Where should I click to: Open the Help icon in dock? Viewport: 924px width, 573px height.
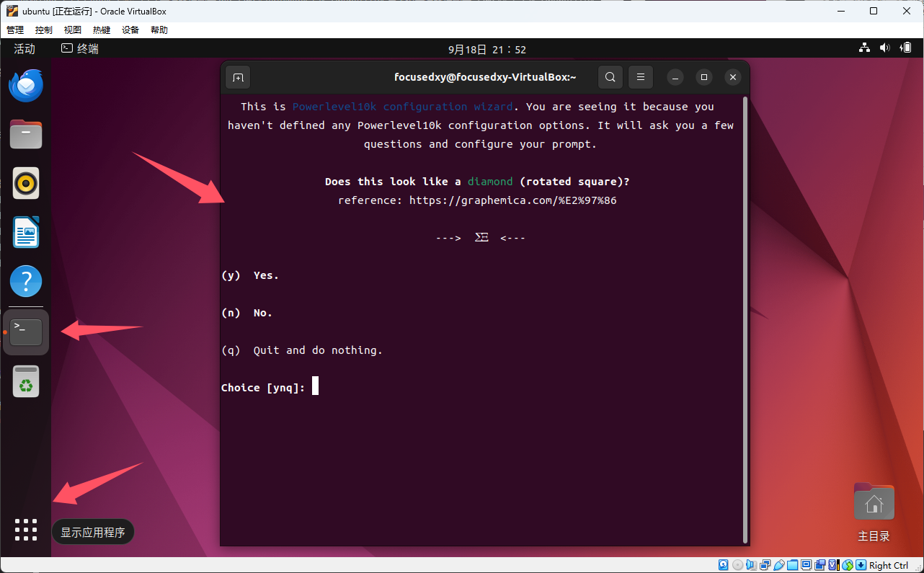click(26, 281)
